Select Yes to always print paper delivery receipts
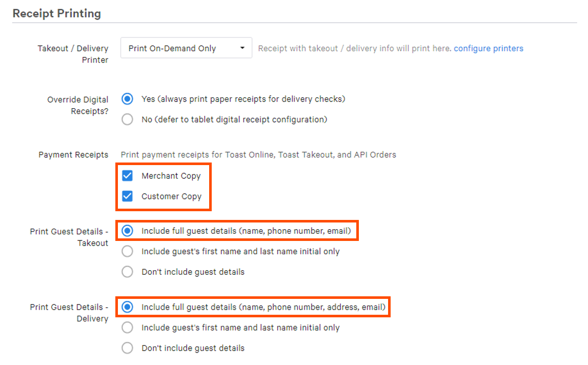 pos(127,98)
